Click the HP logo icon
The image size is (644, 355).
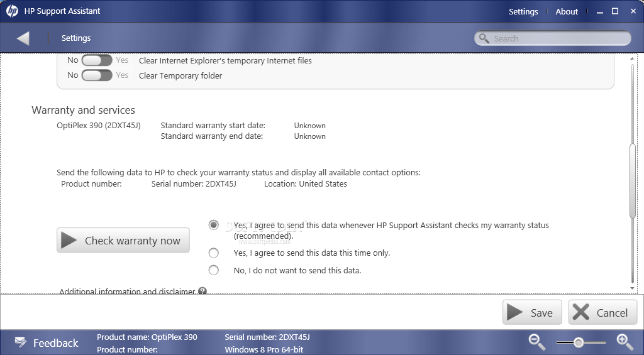pos(12,11)
